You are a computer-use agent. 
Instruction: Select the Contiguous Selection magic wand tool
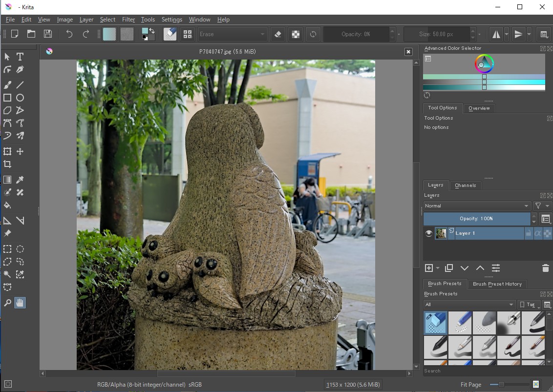(x=7, y=274)
